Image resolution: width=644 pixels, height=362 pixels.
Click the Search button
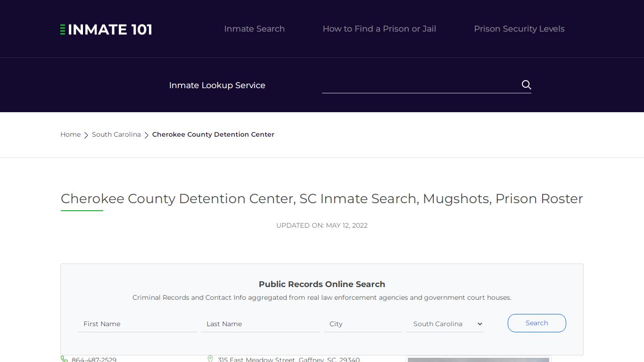click(537, 323)
